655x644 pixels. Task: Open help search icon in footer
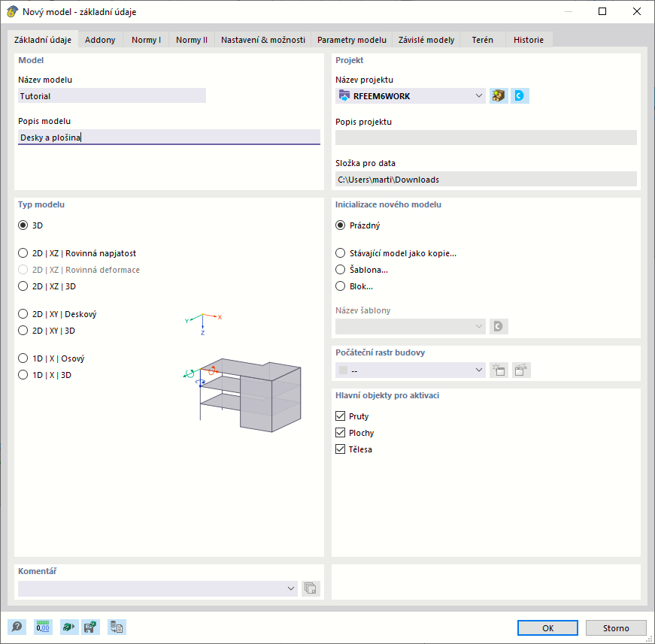point(17,627)
